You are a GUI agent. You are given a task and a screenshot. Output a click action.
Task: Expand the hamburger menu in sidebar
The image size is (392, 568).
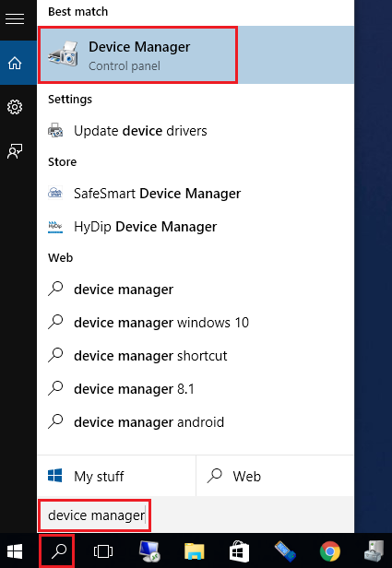[x=15, y=18]
